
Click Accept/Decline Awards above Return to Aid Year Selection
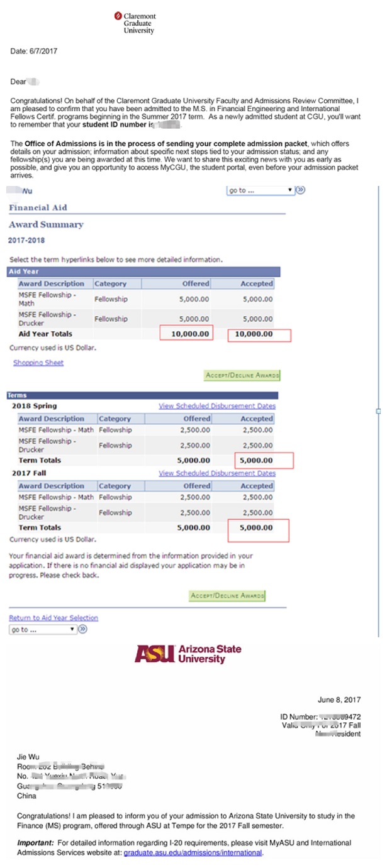click(228, 596)
